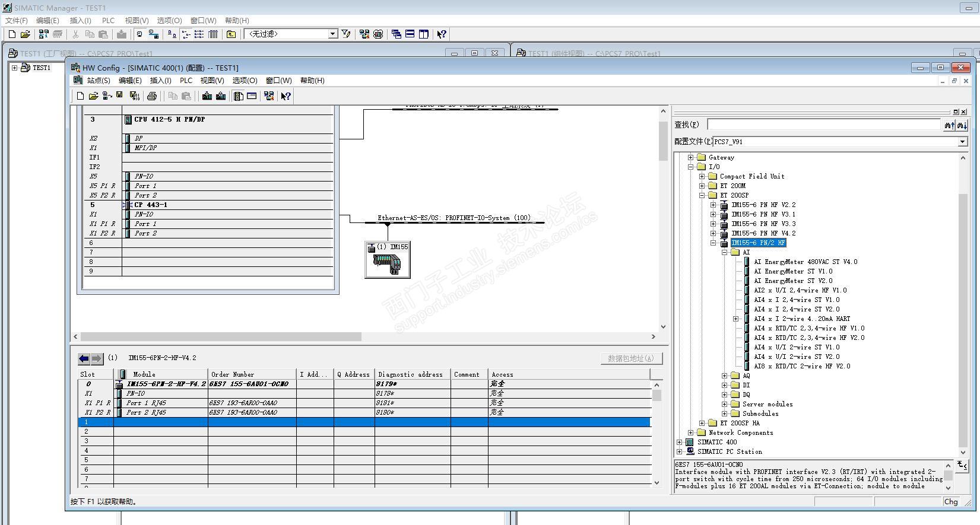Expand the AQ folder in the catalog

[x=724, y=376]
